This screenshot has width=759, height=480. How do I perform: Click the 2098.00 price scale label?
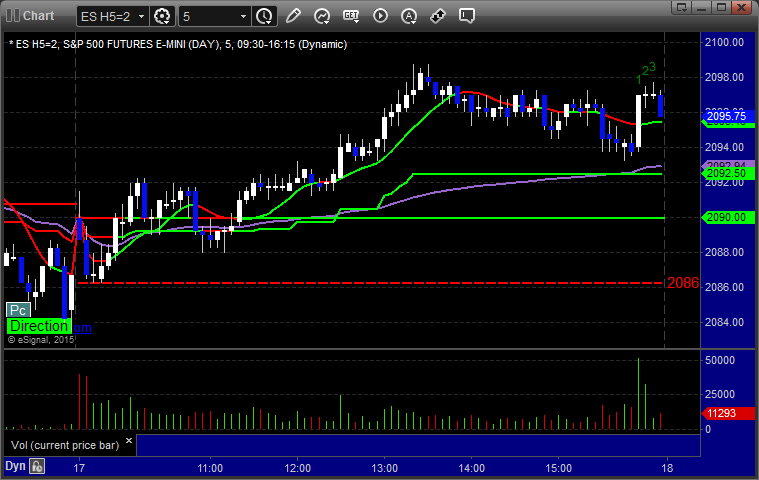[x=724, y=77]
